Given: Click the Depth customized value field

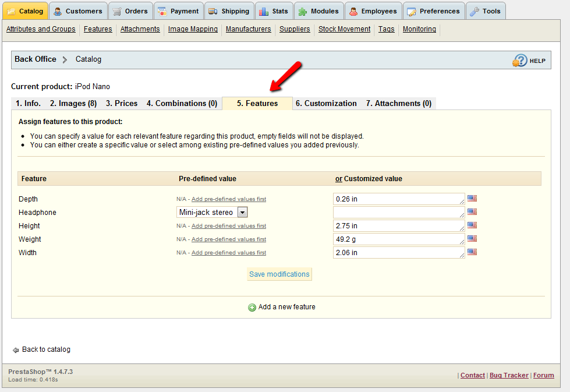Looking at the screenshot, I should pyautogui.click(x=399, y=199).
